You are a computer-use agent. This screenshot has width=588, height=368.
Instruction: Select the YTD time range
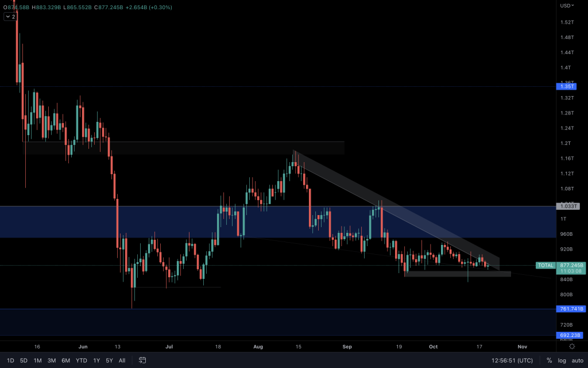[82, 361]
